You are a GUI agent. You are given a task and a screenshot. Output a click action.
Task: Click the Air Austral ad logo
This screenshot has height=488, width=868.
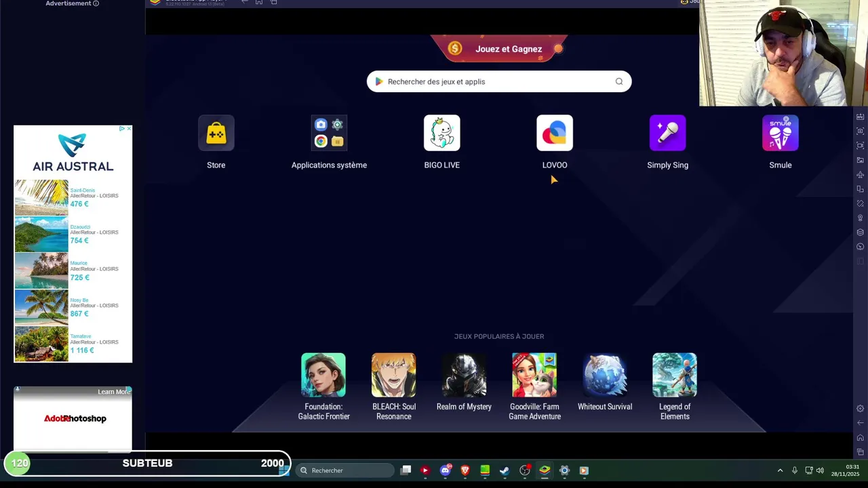pyautogui.click(x=73, y=152)
